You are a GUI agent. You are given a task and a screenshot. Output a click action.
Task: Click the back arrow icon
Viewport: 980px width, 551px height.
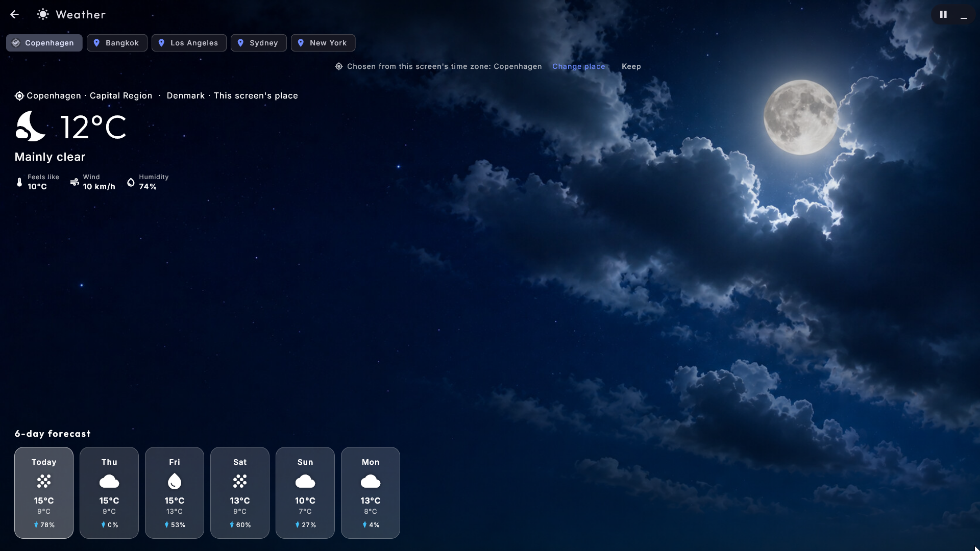[14, 14]
